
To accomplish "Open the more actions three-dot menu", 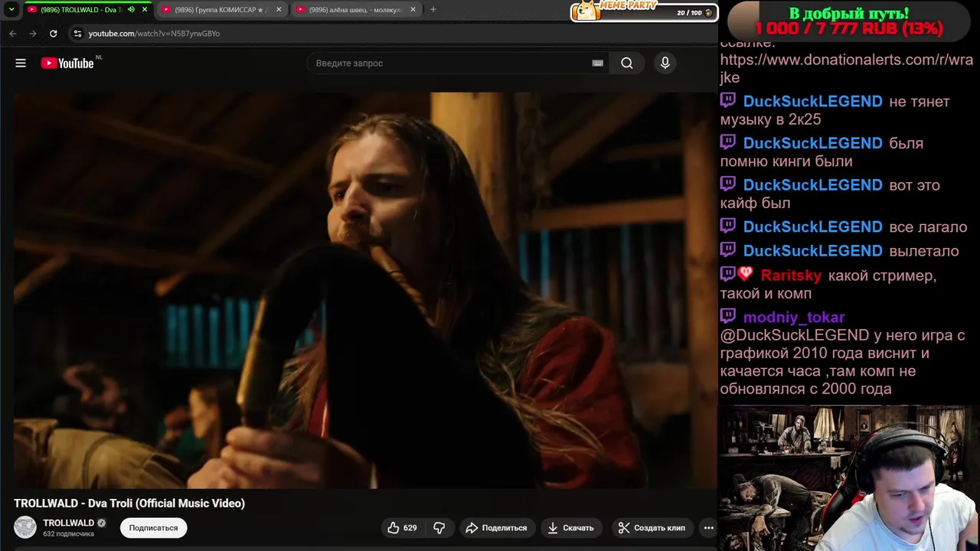I will click(x=709, y=528).
